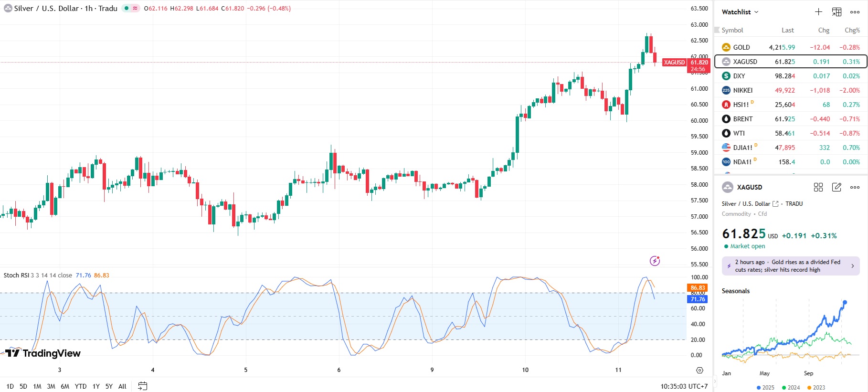868x392 pixels.
Task: Expand the news headline about gold and Fed
Action: [x=791, y=266]
